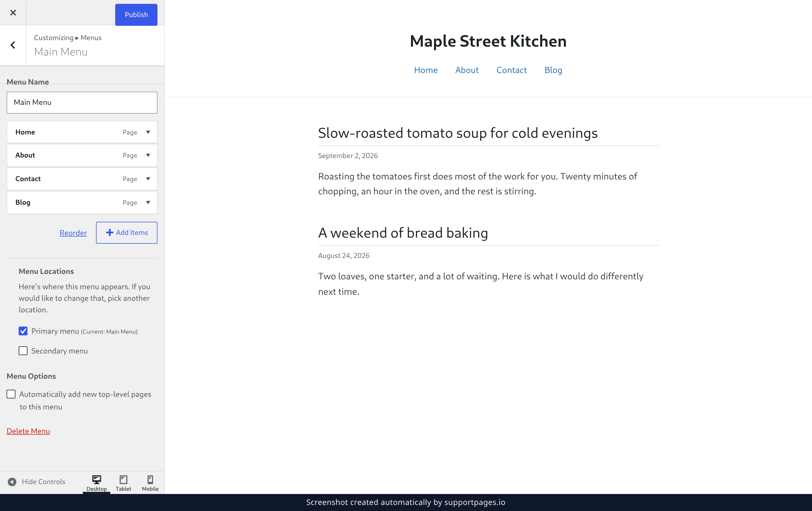Click the Blog menu item label
The image size is (812, 511).
click(22, 202)
